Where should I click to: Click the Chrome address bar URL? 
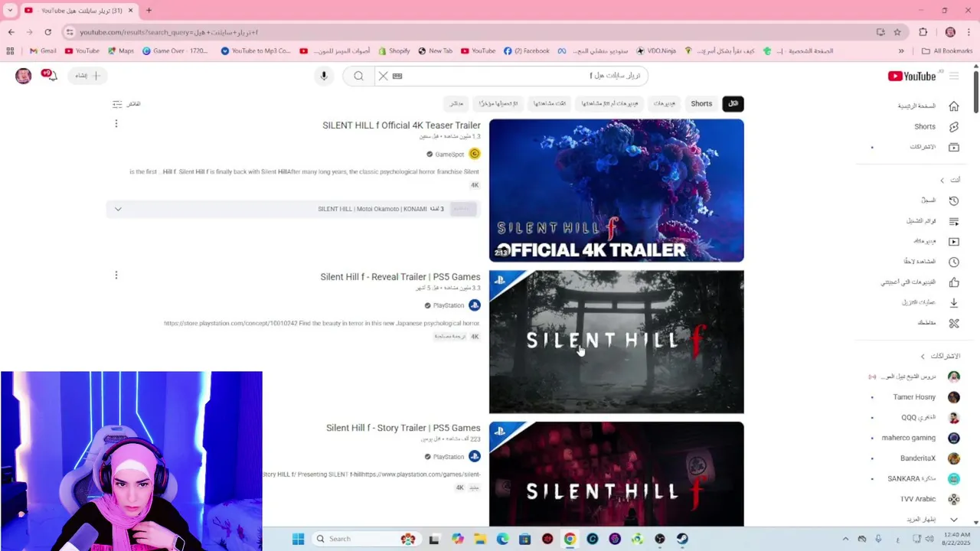click(x=169, y=32)
